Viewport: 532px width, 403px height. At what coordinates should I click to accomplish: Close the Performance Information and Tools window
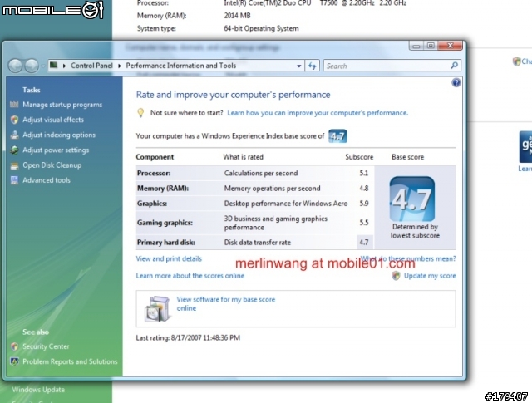pyautogui.click(x=451, y=46)
